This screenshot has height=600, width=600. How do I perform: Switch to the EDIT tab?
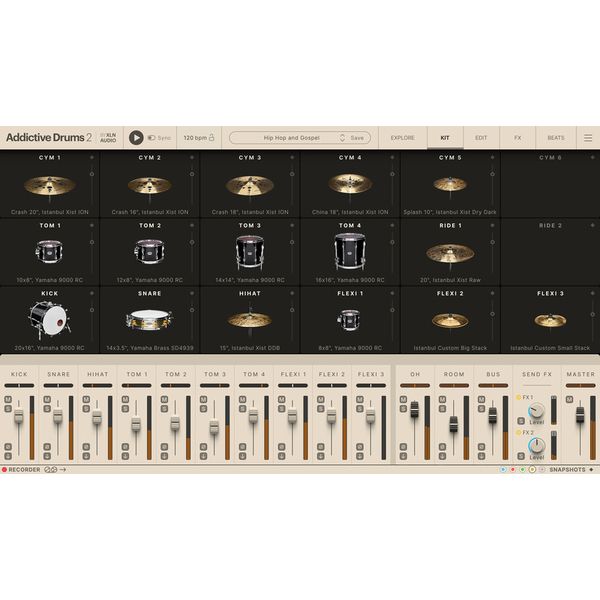[x=481, y=138]
